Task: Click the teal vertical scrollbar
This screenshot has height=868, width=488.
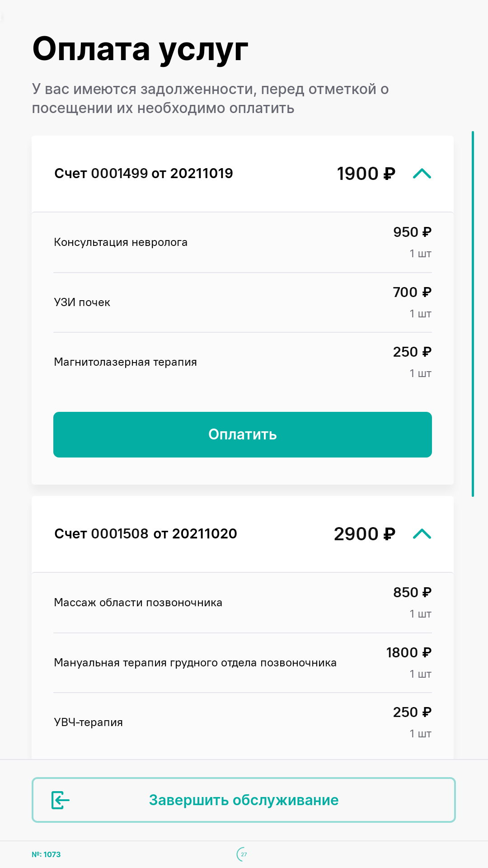Action: [x=473, y=314]
